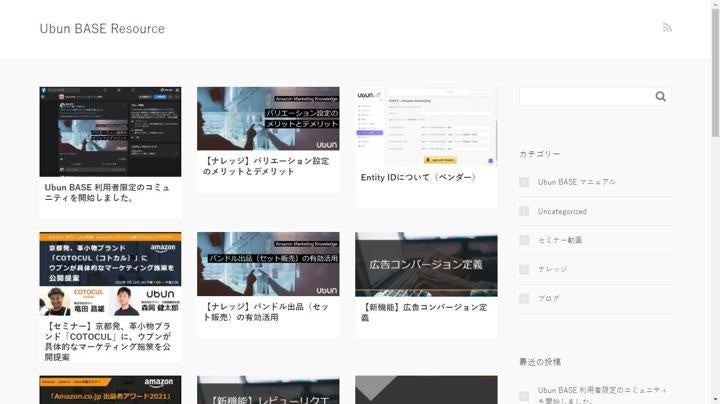Open the post titled '【ナレッジ】バンドル出品（セット販売）の有効活用'
The image size is (720, 404).
coord(266,312)
